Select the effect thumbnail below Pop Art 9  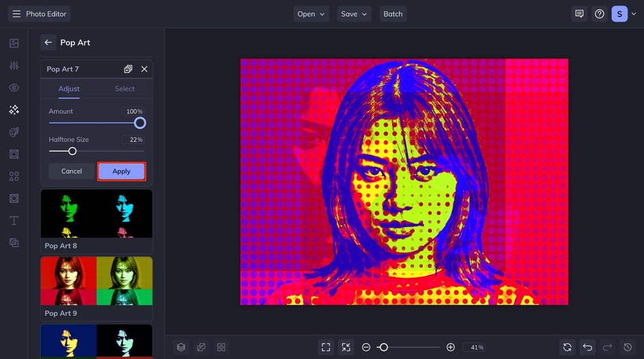pos(96,341)
